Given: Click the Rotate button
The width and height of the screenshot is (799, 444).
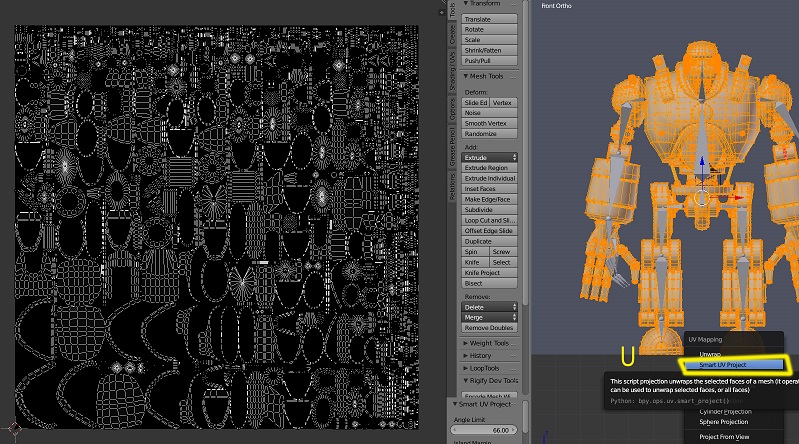Looking at the screenshot, I should (489, 29).
